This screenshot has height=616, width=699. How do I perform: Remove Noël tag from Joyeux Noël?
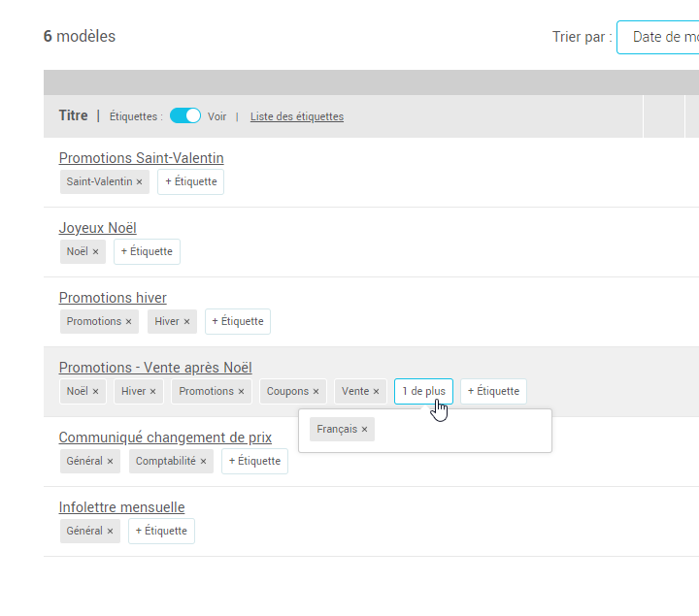[x=95, y=251]
